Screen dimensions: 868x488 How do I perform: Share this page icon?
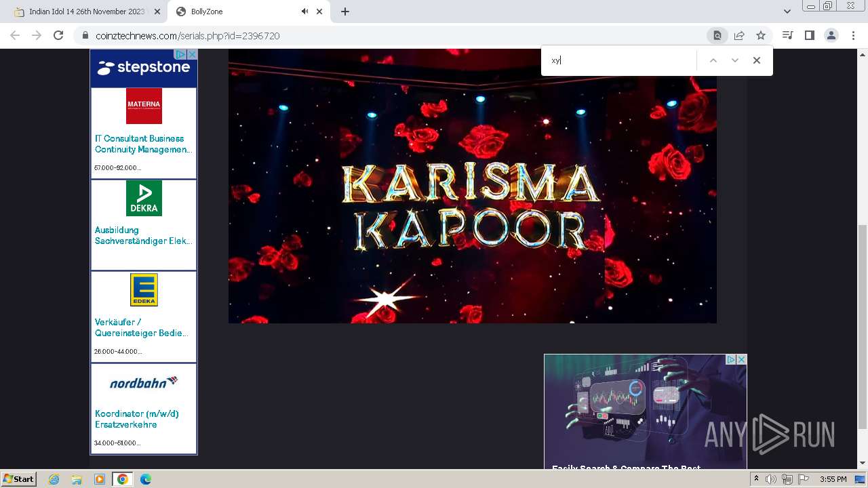[x=739, y=35]
